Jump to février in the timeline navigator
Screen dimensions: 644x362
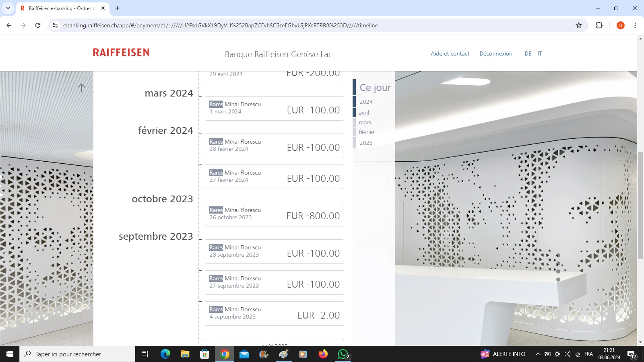[366, 132]
